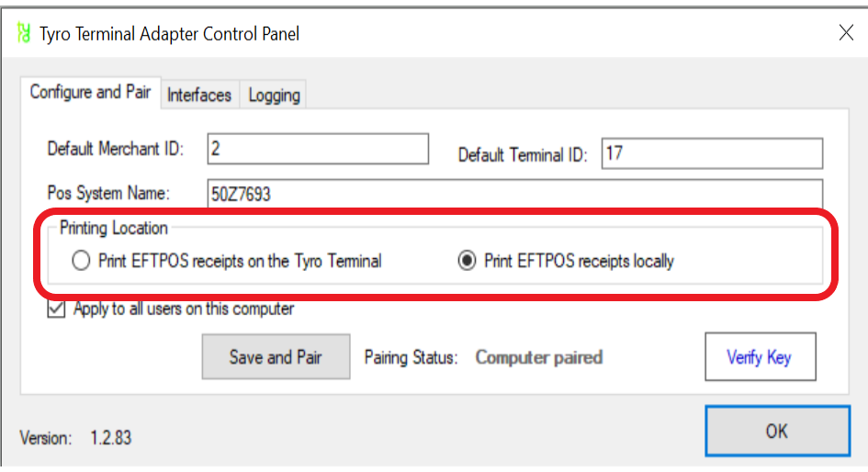Choose Print EFTPOS receipts locally option
The width and height of the screenshot is (868, 472).
tap(468, 262)
